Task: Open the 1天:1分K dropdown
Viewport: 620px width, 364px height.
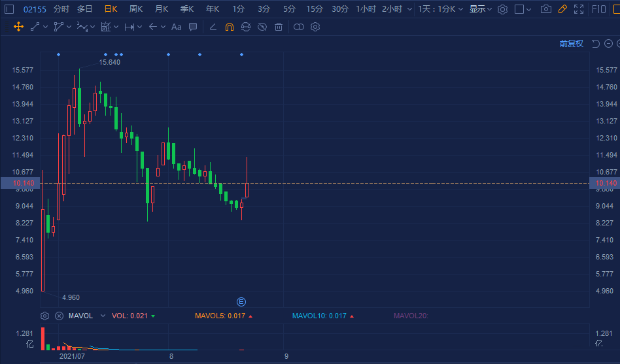Action: [441, 9]
